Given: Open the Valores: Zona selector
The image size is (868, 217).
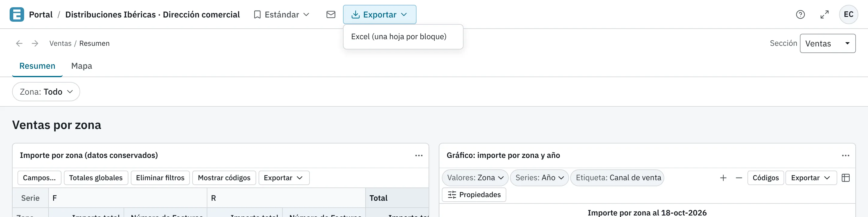Looking at the screenshot, I should (x=475, y=178).
